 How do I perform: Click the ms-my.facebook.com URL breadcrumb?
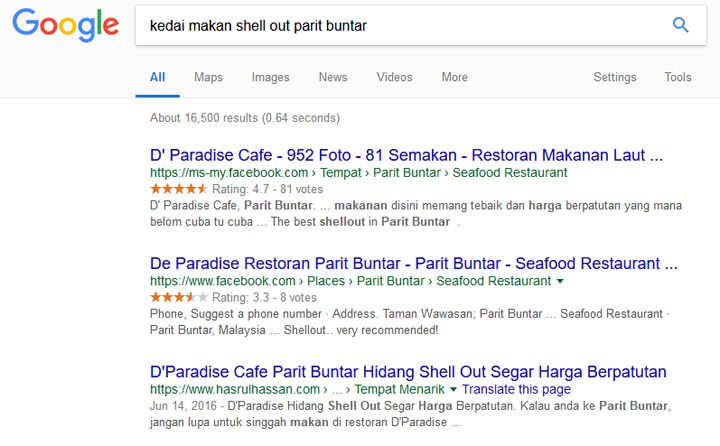coord(359,173)
